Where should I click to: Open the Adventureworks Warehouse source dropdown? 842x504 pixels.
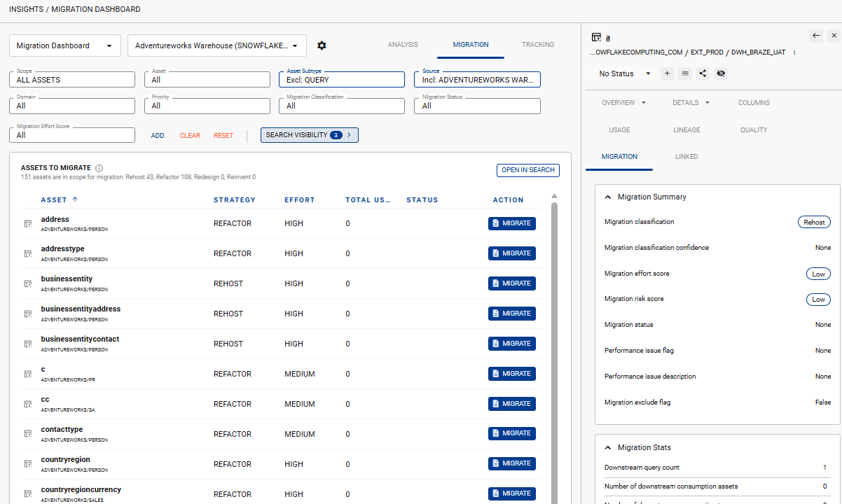click(217, 45)
